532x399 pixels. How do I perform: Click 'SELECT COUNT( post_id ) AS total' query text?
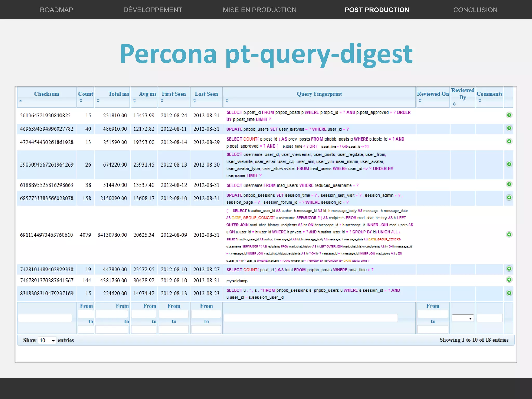click(300, 270)
